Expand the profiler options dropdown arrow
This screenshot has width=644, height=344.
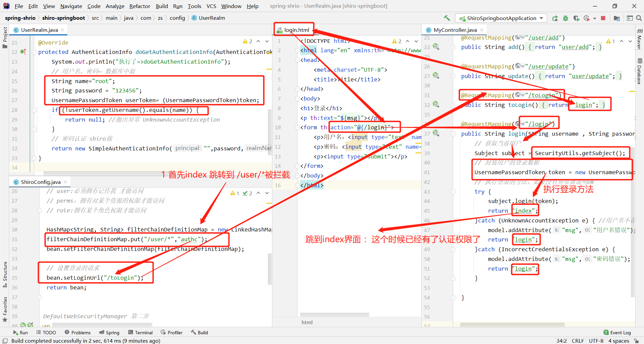point(594,18)
